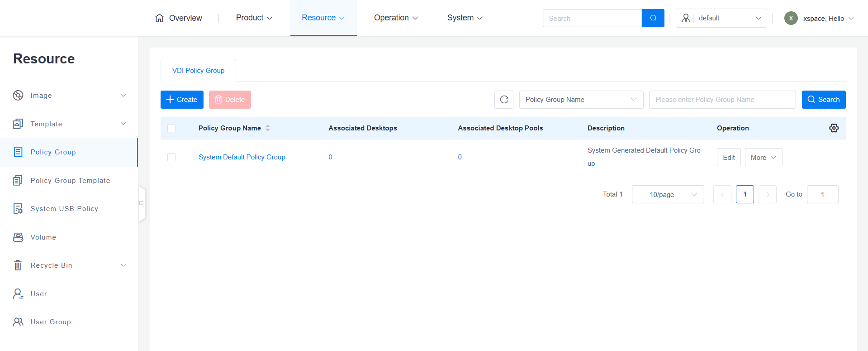Sort by Policy Group Name arrows
Viewport: 868px width, 351px height.
268,128
